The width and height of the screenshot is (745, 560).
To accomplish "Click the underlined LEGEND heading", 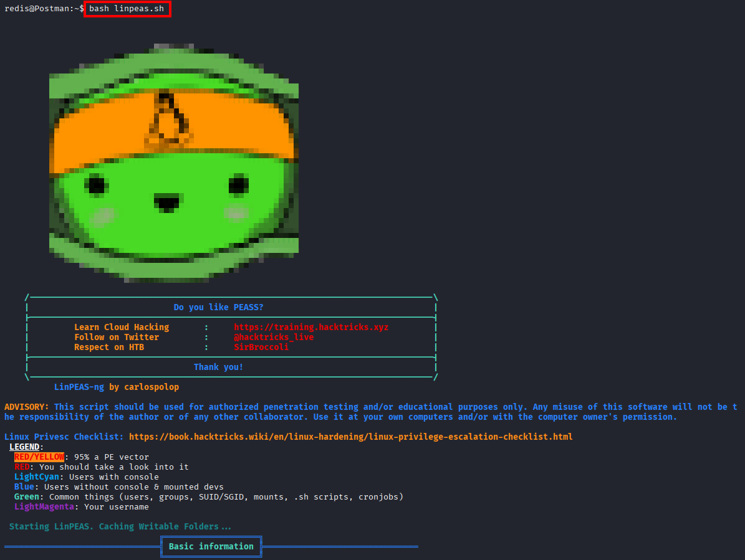I will tap(24, 447).
